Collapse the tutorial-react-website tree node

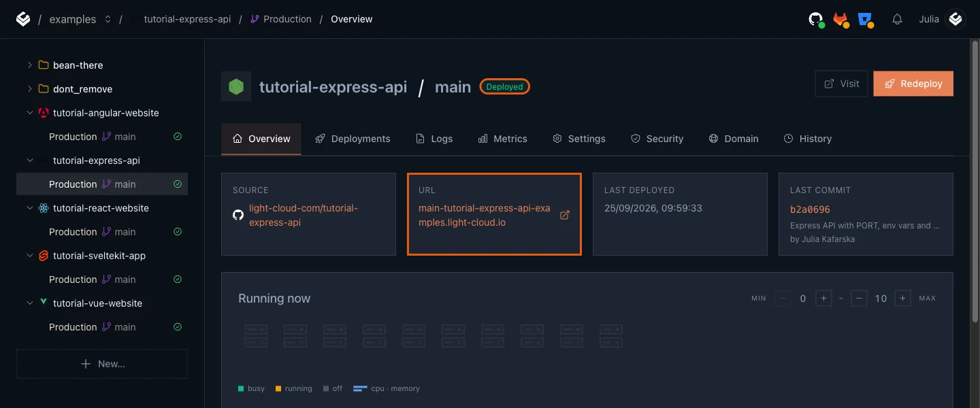click(x=29, y=208)
